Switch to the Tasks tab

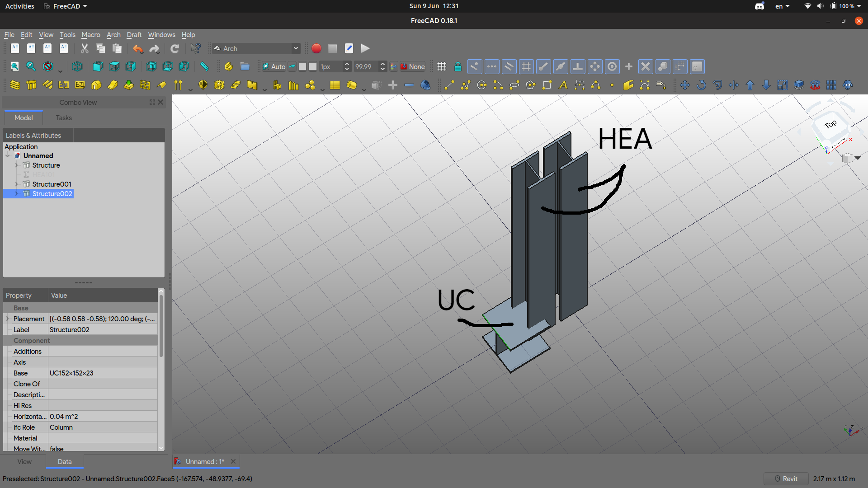pyautogui.click(x=63, y=117)
